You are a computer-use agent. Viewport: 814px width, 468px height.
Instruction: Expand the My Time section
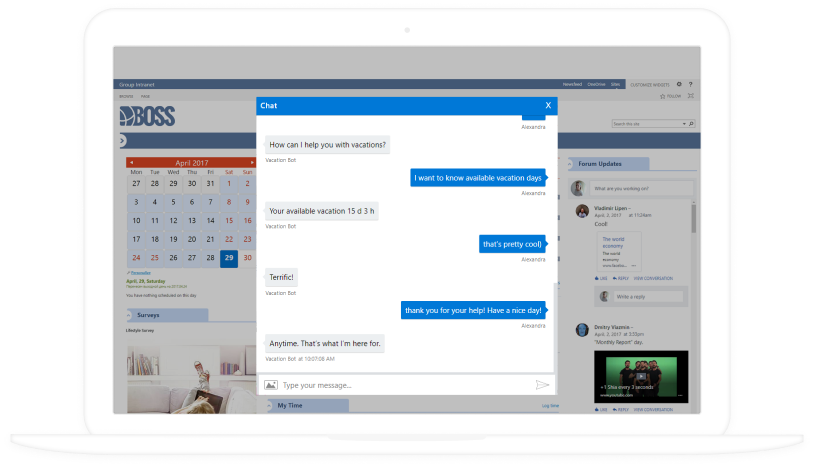click(270, 406)
